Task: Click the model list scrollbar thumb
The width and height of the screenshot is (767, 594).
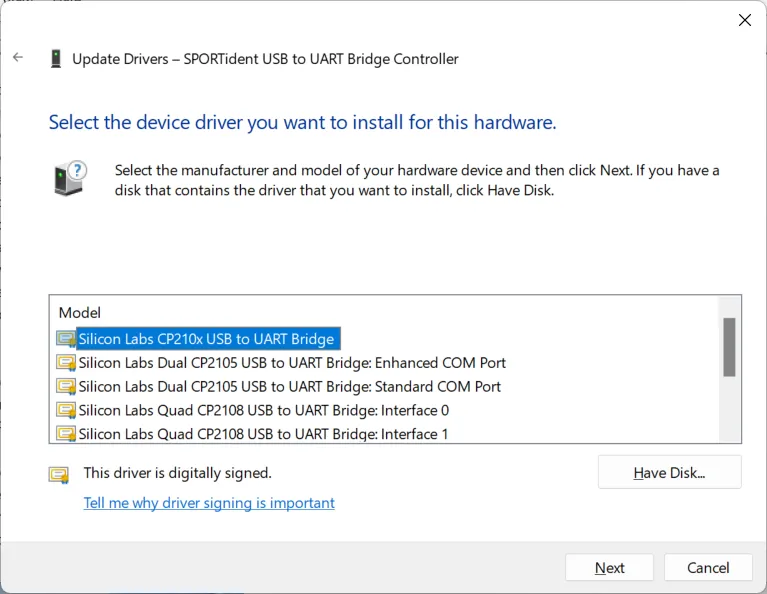Action: coord(729,347)
